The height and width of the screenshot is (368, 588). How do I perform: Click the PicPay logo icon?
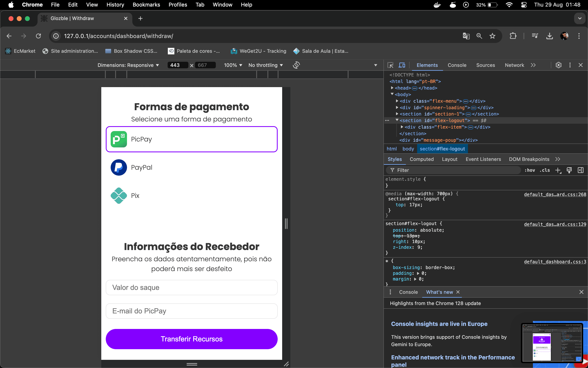(x=119, y=139)
